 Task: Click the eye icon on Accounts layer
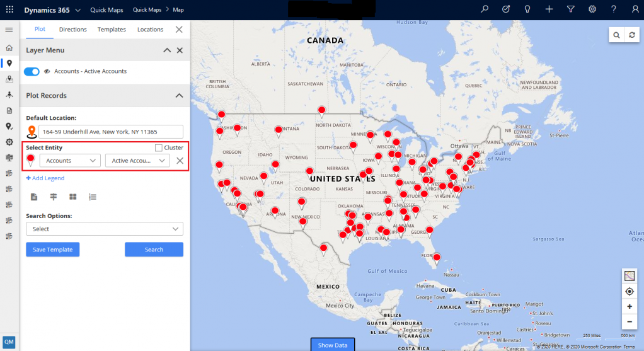pos(47,71)
